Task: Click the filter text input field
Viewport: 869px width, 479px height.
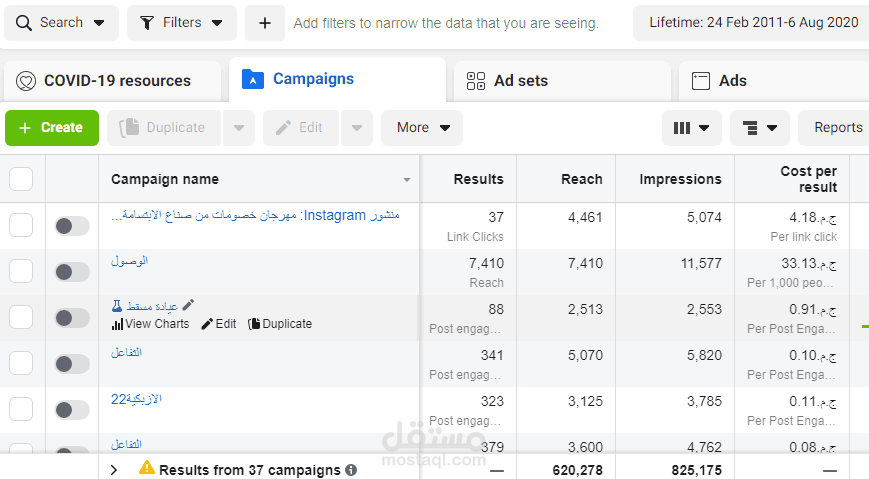Action: (446, 23)
